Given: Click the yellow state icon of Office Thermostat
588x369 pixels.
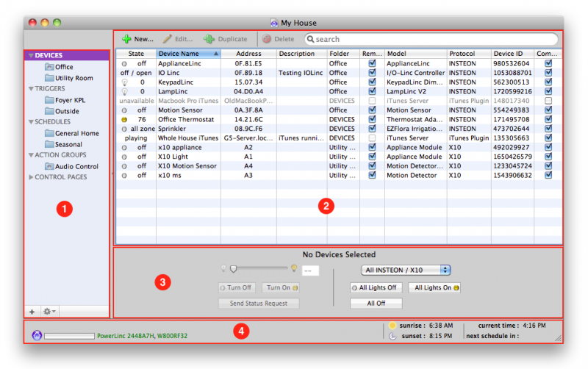Looking at the screenshot, I should click(x=124, y=120).
